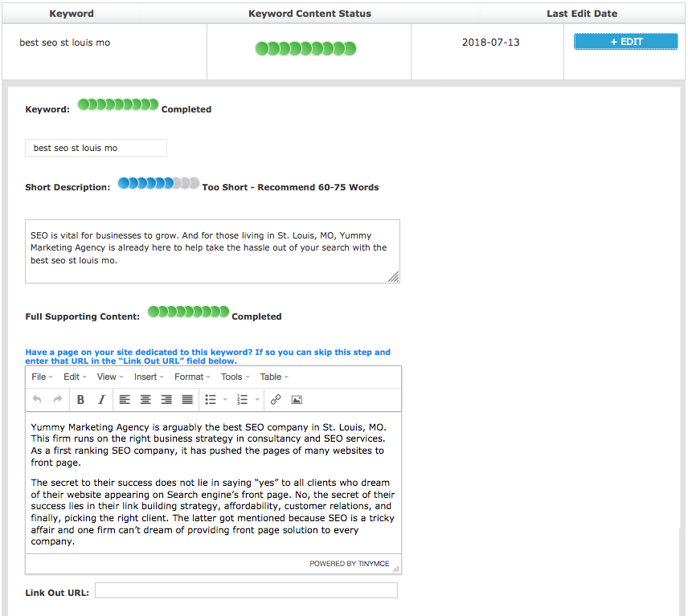The height and width of the screenshot is (616, 688).
Task: Insert a hyperlink in the editor
Action: (x=276, y=399)
